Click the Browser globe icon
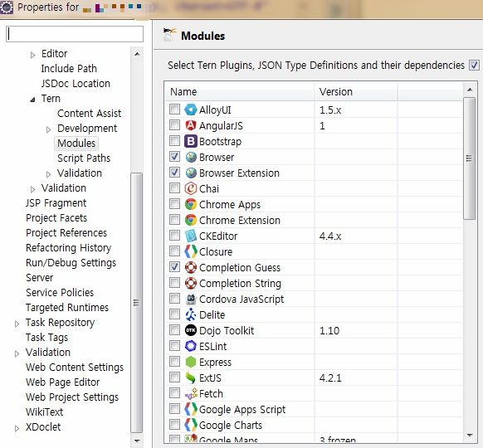The height and width of the screenshot is (448, 483). [x=191, y=157]
